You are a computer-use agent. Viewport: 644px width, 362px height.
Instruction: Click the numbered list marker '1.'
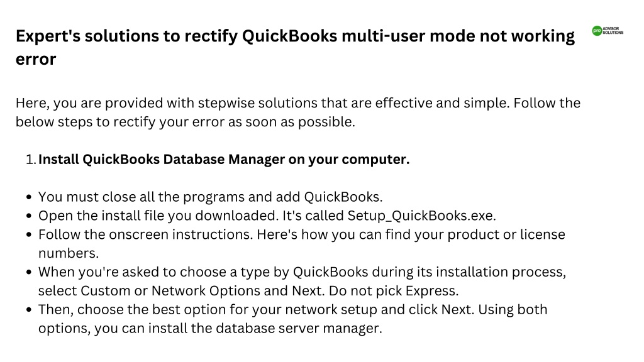point(31,159)
